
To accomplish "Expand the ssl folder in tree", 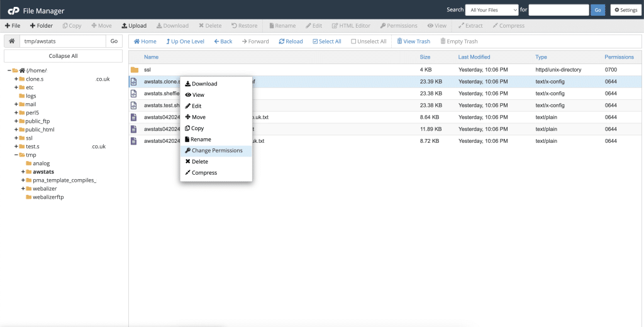I will 16,138.
